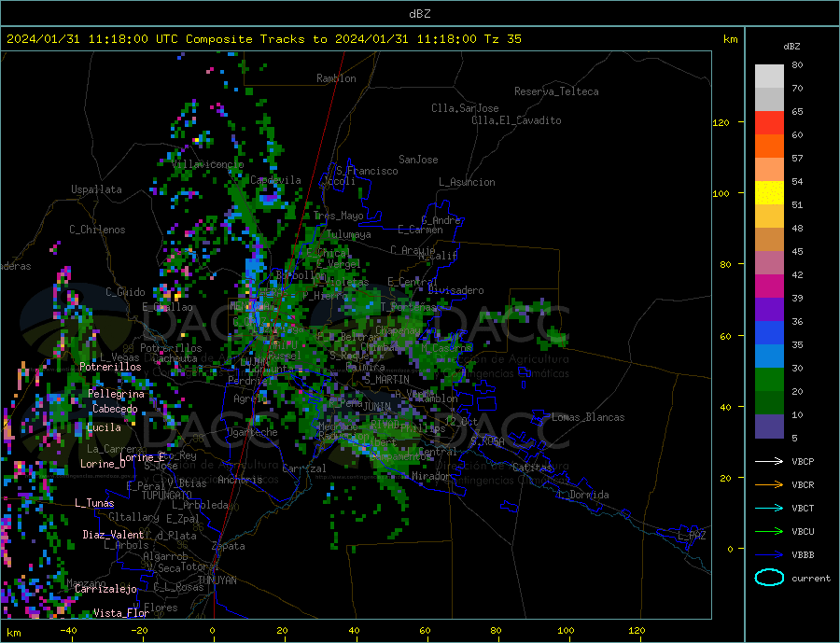Click the Clla.El_Cavadito map label
Viewport: 840px width, 643px height.
(516, 120)
